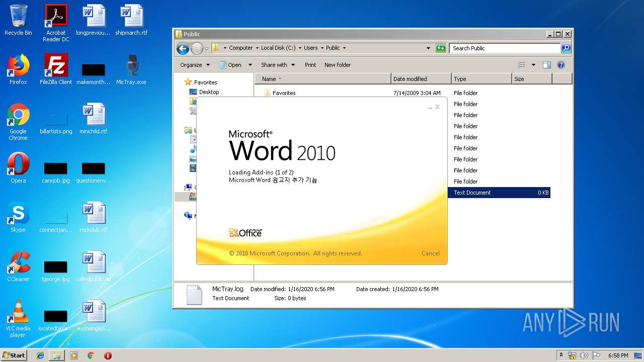Expand the view options dropdown arrow
This screenshot has width=644, height=362.
click(x=533, y=65)
